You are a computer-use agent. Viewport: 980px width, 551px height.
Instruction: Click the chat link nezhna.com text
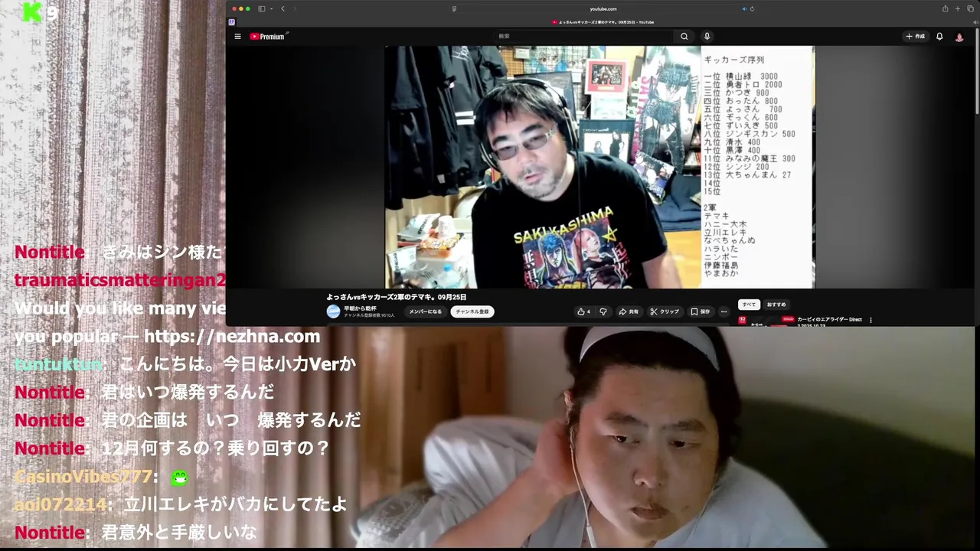click(232, 337)
